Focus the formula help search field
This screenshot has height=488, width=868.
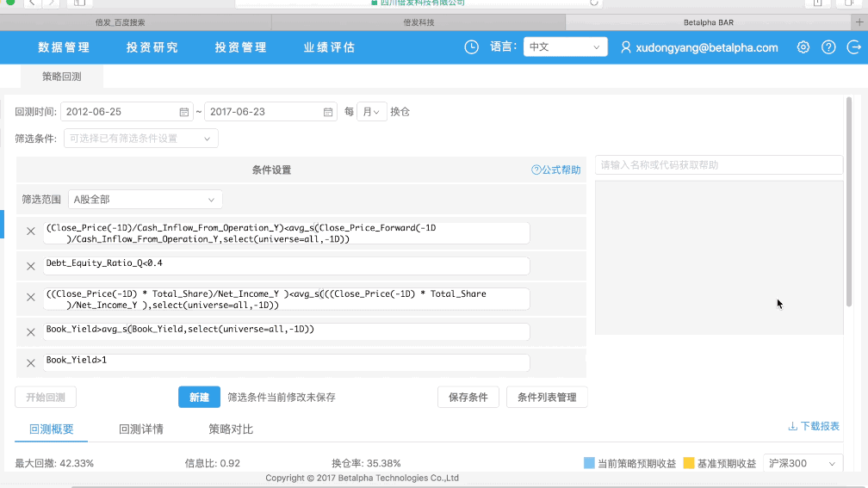pyautogui.click(x=719, y=165)
